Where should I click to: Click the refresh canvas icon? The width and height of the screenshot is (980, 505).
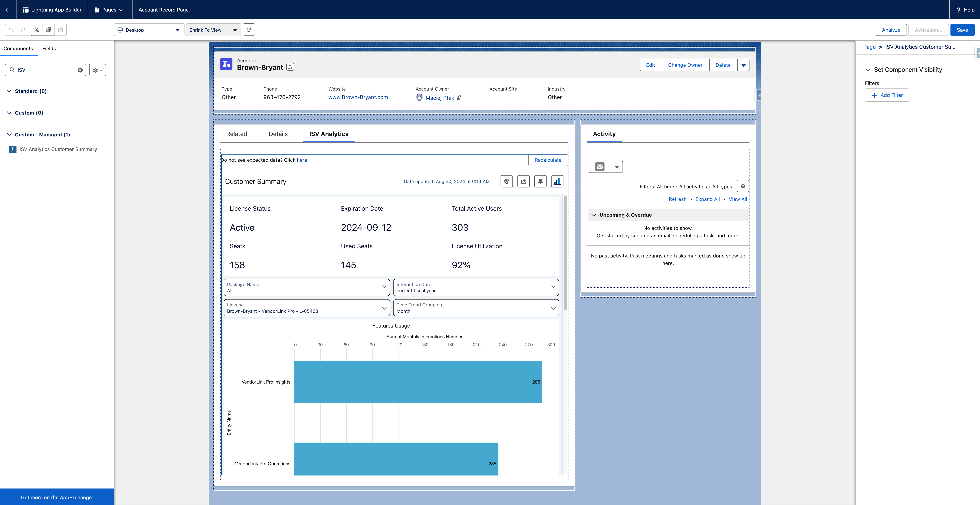249,30
